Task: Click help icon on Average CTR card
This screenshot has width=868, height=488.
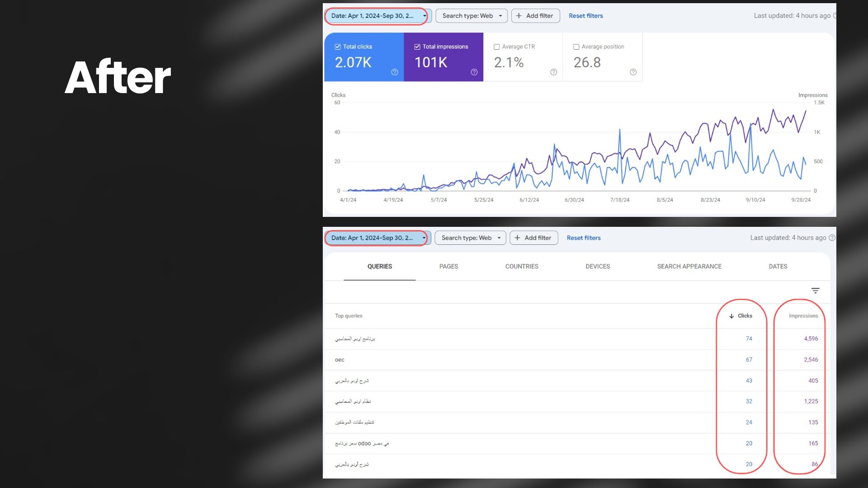Action: pyautogui.click(x=553, y=72)
